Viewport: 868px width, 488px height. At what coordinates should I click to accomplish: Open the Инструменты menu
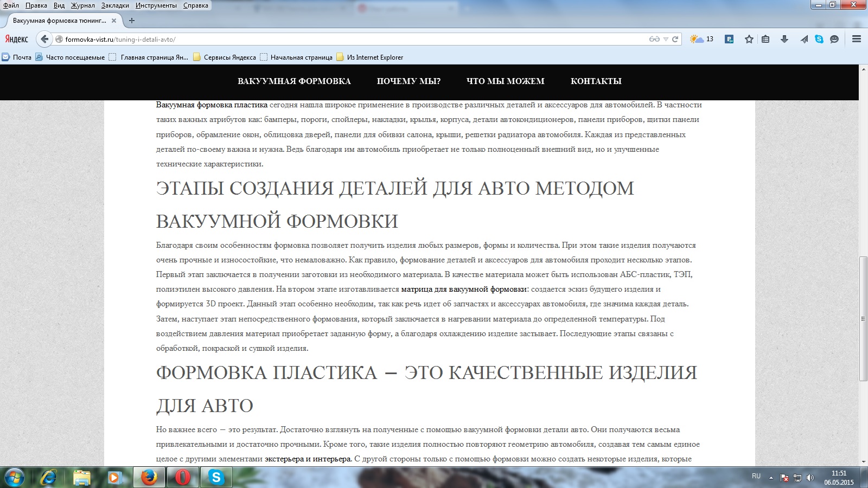coord(156,5)
